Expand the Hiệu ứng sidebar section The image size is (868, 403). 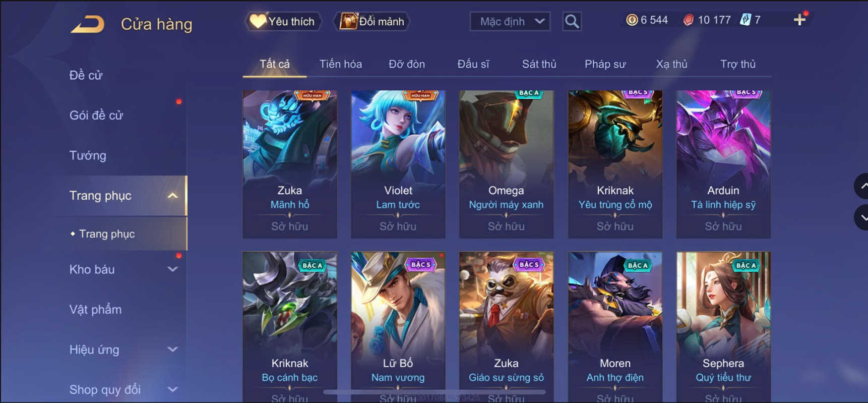click(172, 350)
